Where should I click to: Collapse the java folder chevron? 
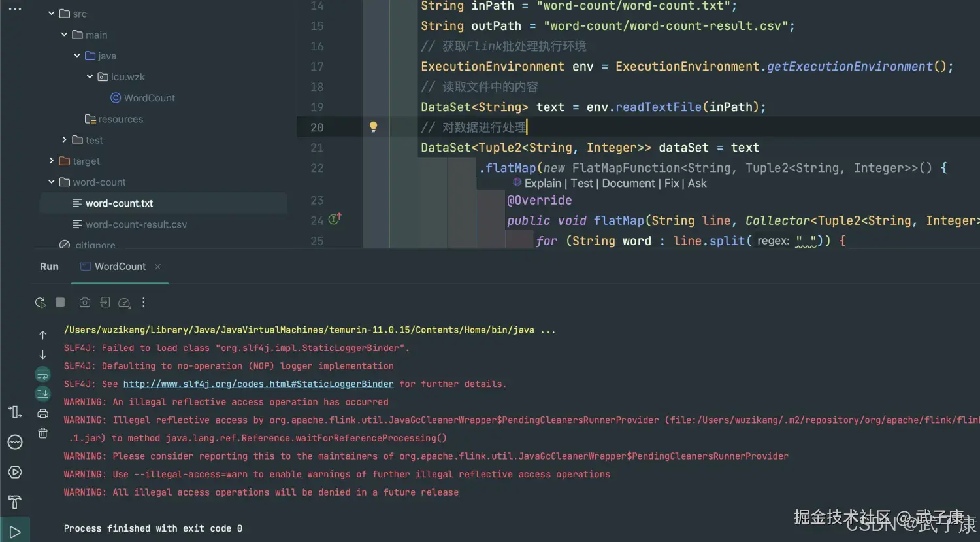(77, 56)
